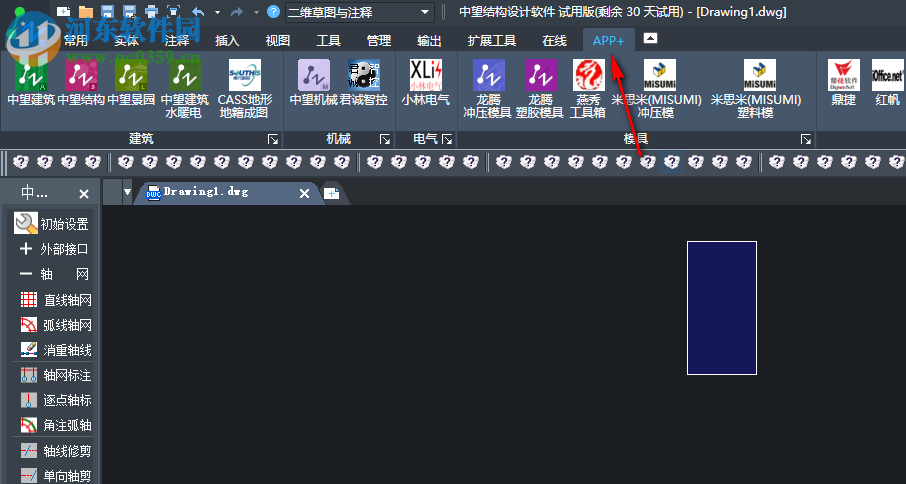This screenshot has height=484, width=906.
Task: Close the 中... side panel
Action: tap(84, 194)
